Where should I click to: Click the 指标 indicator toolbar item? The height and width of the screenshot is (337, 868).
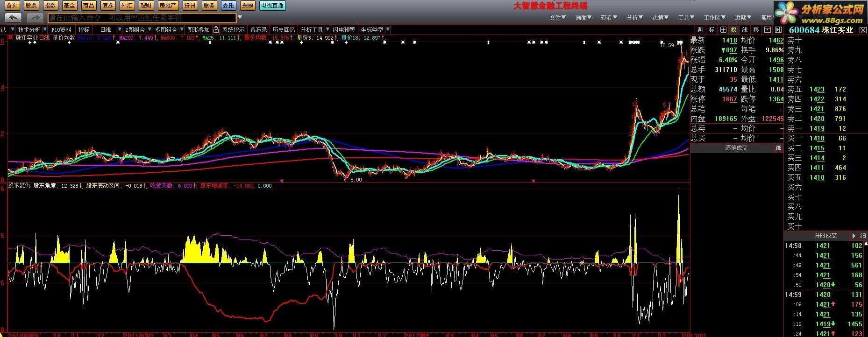tap(84, 30)
